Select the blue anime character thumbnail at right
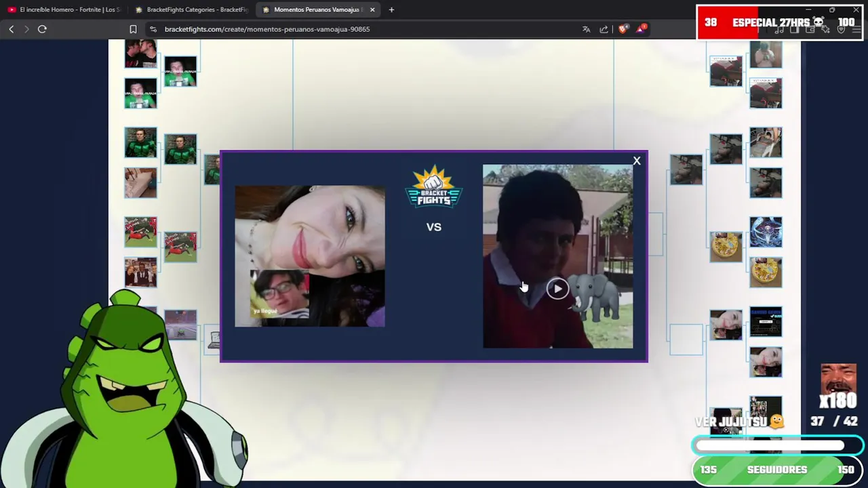This screenshot has height=488, width=868. pos(766,232)
